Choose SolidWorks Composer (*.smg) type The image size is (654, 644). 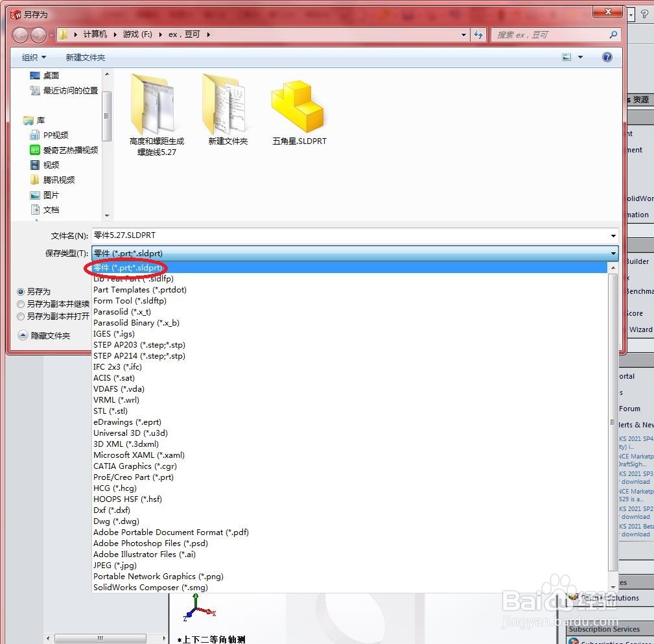[x=349, y=587]
